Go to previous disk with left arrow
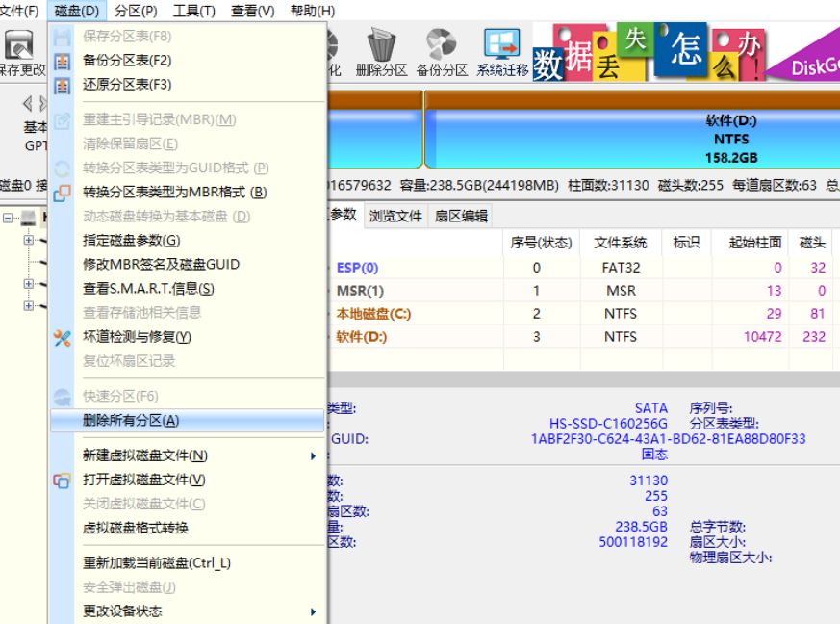The height and width of the screenshot is (624, 840). pyautogui.click(x=27, y=103)
